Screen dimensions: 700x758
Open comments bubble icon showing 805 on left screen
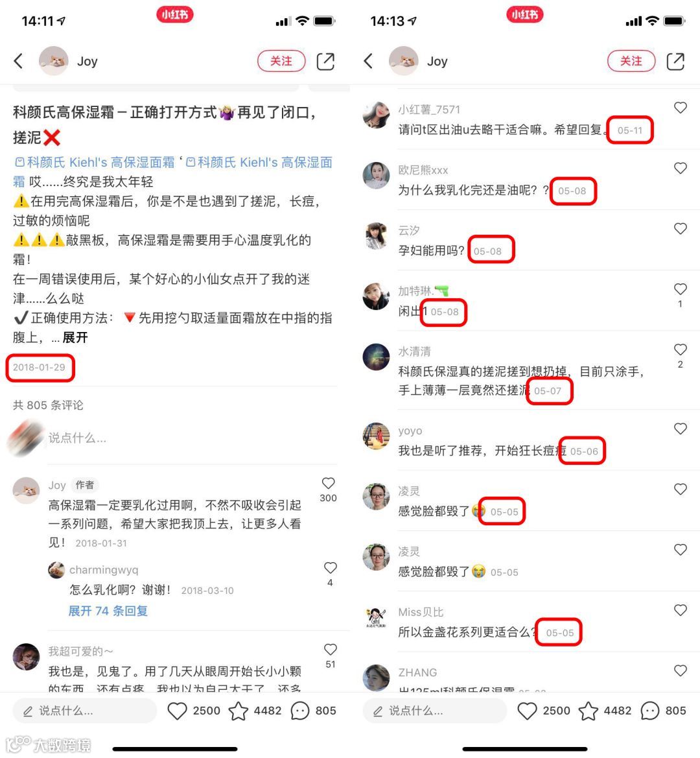pyautogui.click(x=299, y=711)
